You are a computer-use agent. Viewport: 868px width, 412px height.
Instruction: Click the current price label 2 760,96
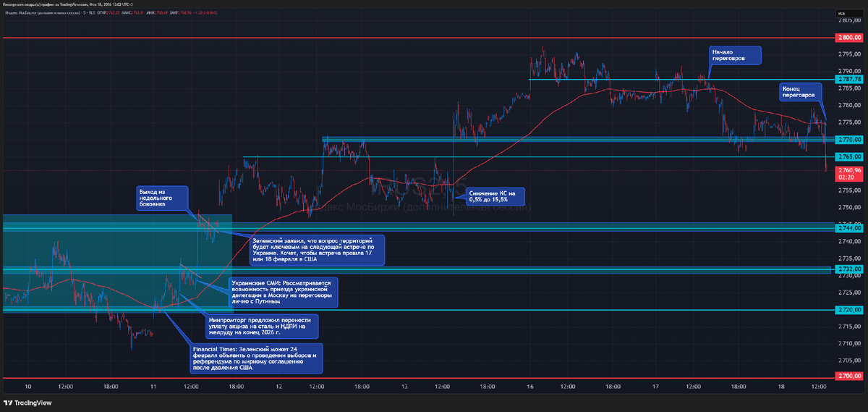click(850, 171)
